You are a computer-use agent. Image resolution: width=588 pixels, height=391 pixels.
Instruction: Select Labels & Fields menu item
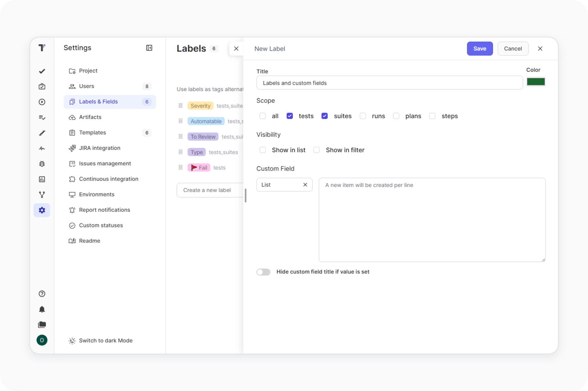[x=110, y=102]
